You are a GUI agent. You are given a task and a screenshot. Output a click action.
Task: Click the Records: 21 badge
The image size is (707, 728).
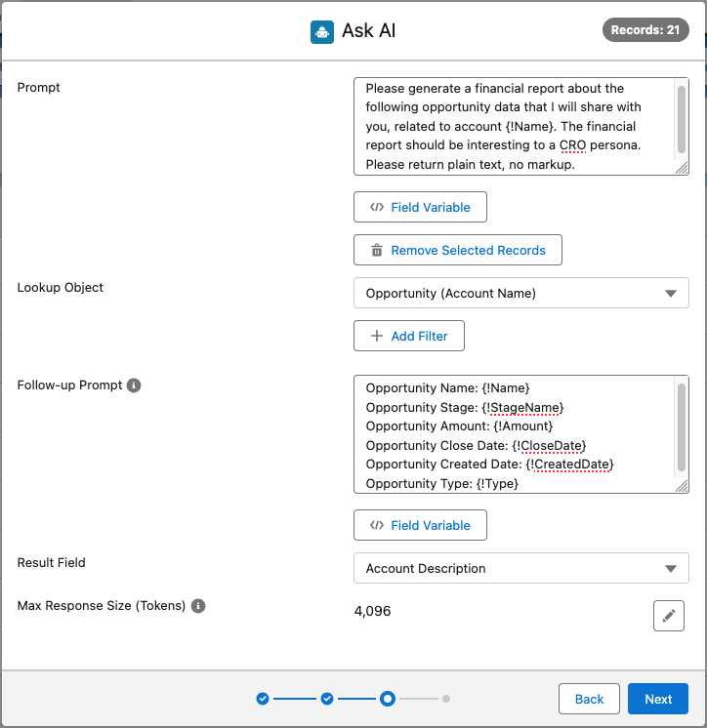coord(645,29)
